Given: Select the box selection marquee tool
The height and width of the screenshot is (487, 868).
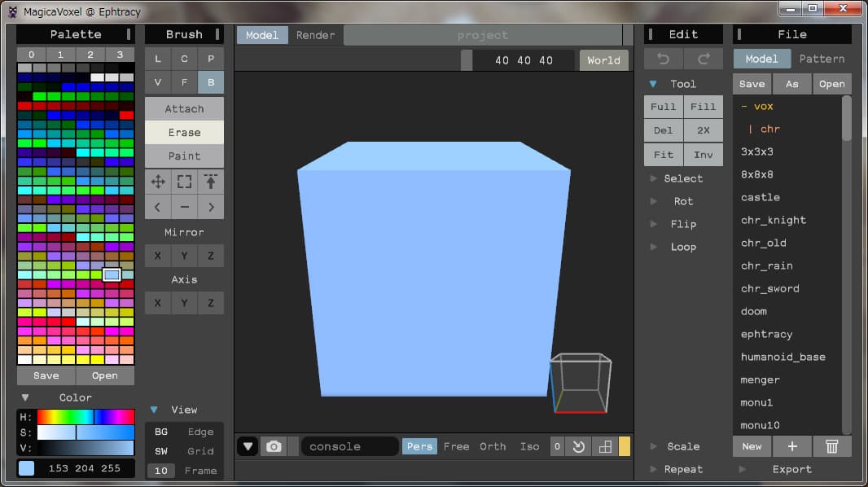Looking at the screenshot, I should [184, 182].
